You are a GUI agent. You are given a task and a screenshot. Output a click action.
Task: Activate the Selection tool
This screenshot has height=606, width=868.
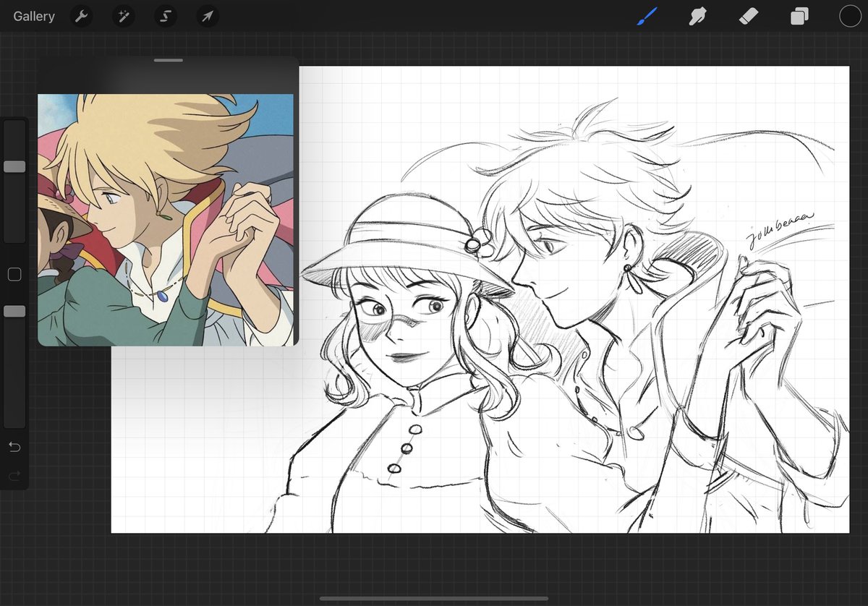coord(166,16)
